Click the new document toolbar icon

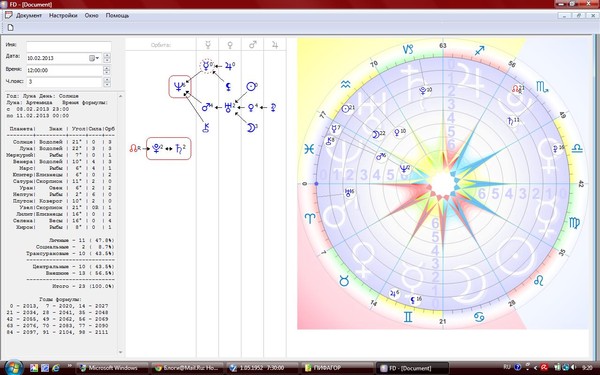pos(10,28)
